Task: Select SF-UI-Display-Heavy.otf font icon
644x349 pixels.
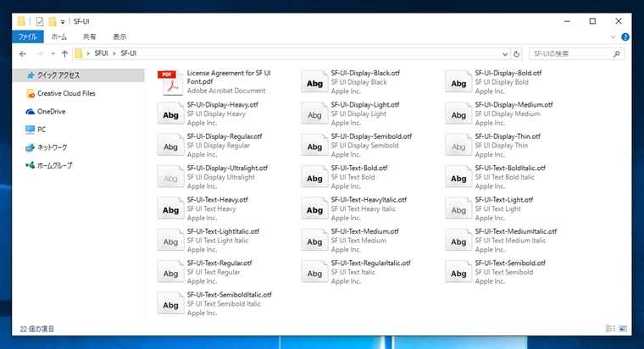Action: (x=170, y=114)
